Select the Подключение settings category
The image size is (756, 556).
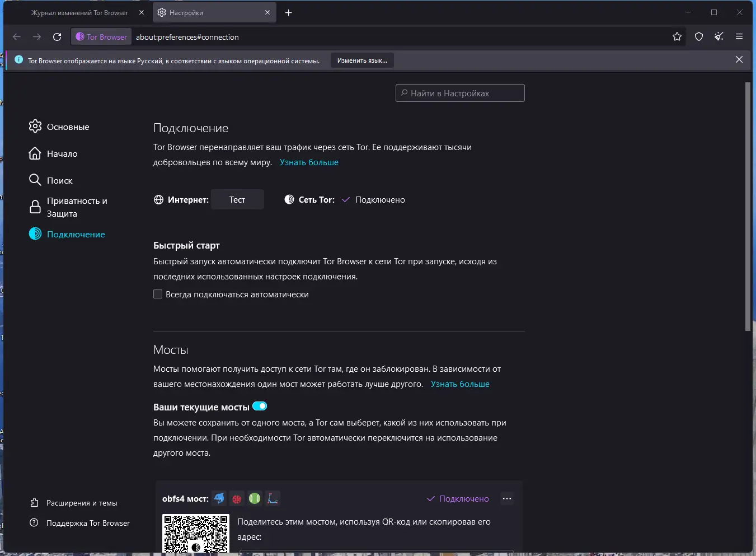pyautogui.click(x=67, y=234)
